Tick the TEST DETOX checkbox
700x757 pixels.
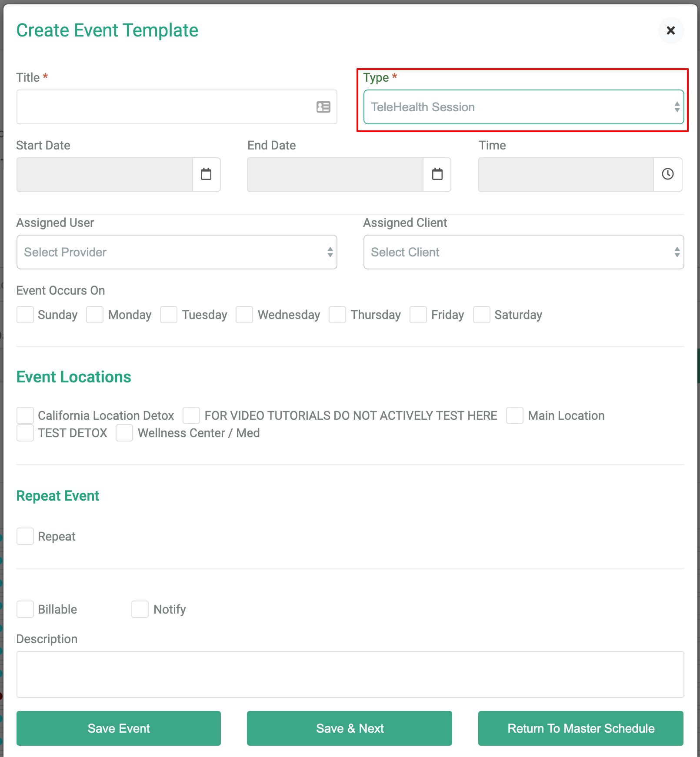click(x=25, y=433)
